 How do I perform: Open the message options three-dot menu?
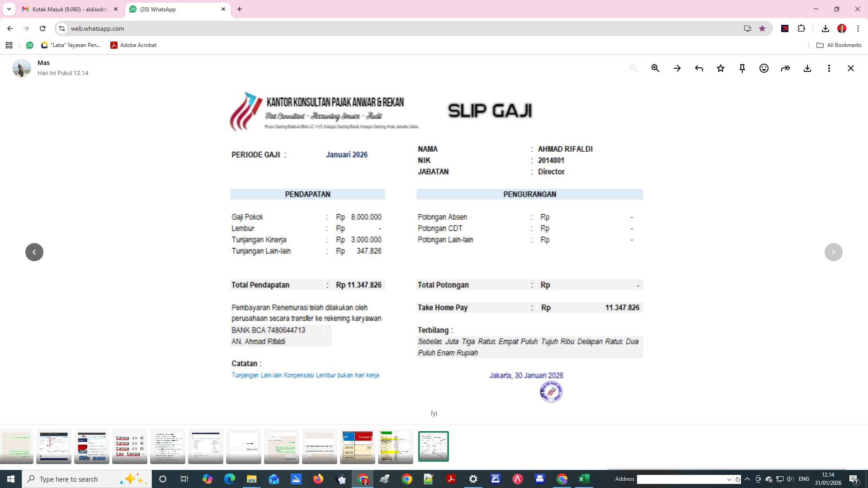[829, 68]
